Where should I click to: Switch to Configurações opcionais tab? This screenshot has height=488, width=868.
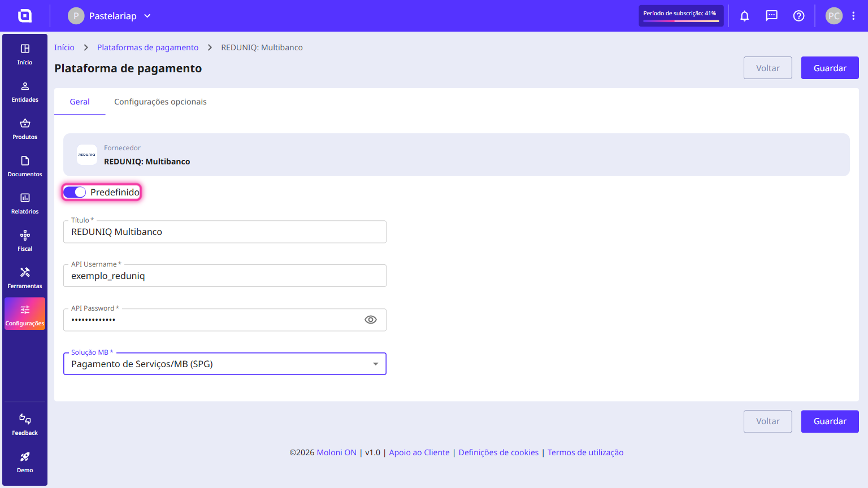160,102
